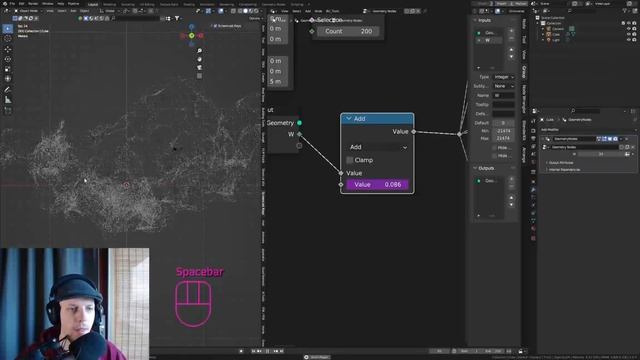This screenshot has height=360, width=640.
Task: Open the Type Integer dropdown in sidebar
Action: click(x=504, y=77)
